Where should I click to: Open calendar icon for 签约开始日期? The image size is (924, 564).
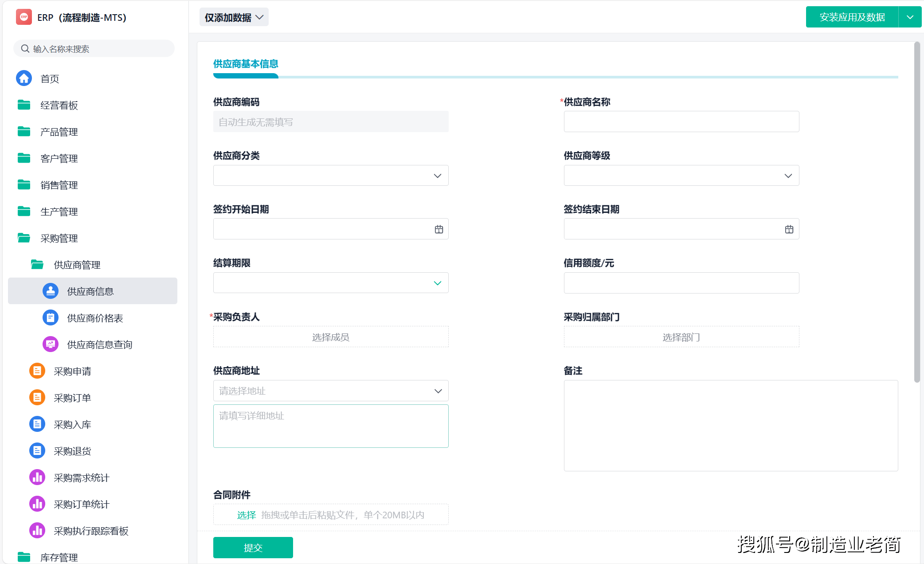click(x=439, y=229)
